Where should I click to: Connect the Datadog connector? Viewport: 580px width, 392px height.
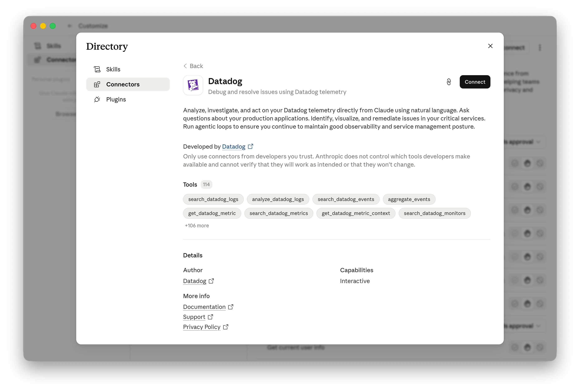[x=475, y=82]
